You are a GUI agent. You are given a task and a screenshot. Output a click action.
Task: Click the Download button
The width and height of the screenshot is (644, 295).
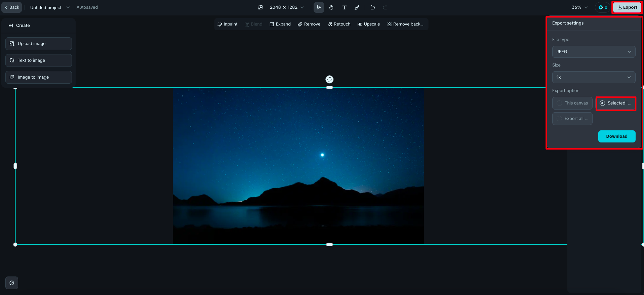click(616, 136)
